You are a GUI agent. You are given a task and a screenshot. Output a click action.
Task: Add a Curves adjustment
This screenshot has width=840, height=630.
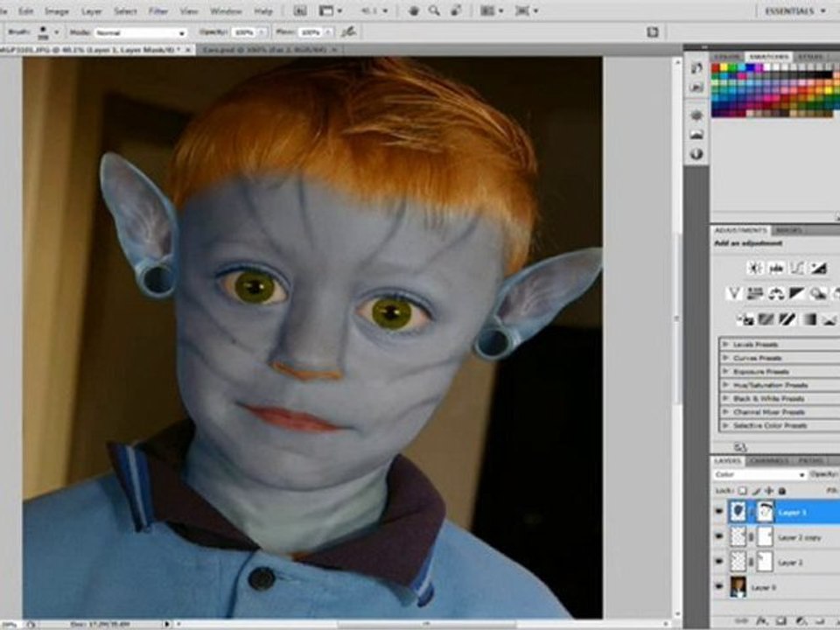pyautogui.click(x=796, y=268)
